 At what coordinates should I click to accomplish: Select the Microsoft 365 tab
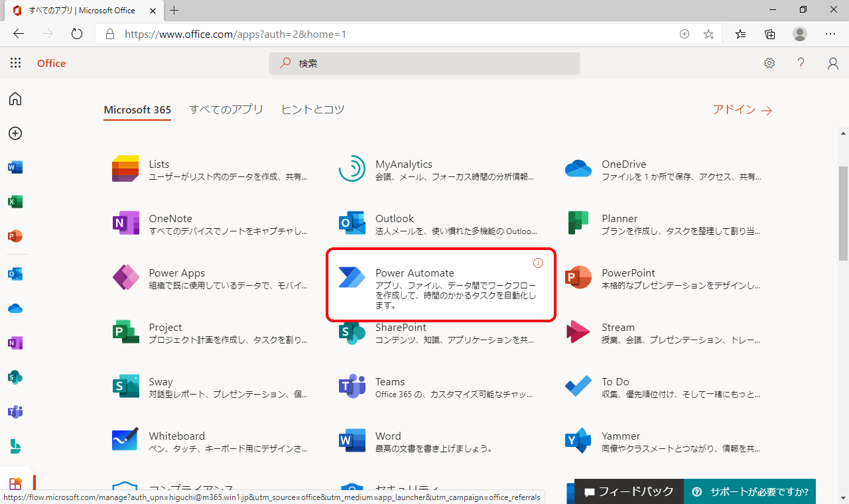pos(137,109)
